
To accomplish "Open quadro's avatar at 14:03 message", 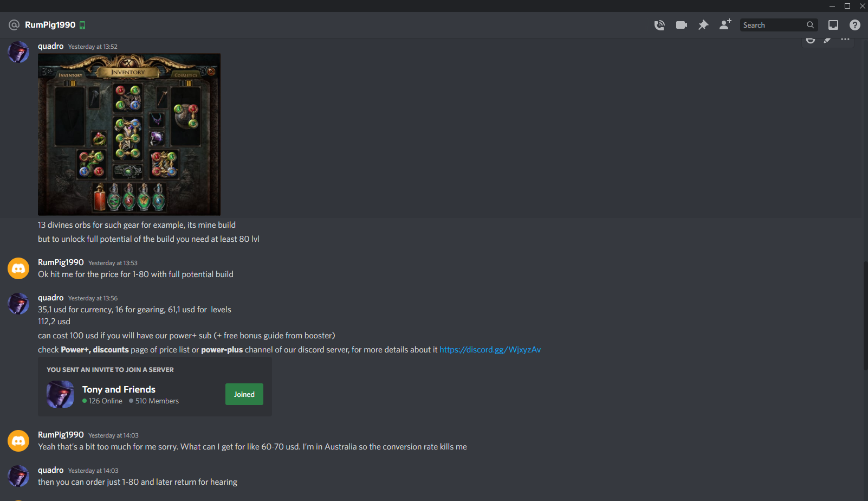I will click(18, 476).
